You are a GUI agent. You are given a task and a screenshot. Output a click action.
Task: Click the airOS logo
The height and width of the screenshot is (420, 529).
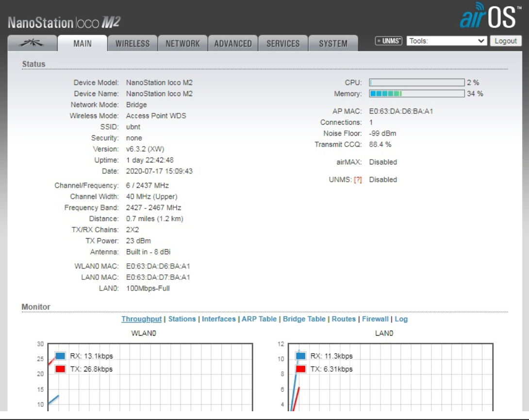490,16
